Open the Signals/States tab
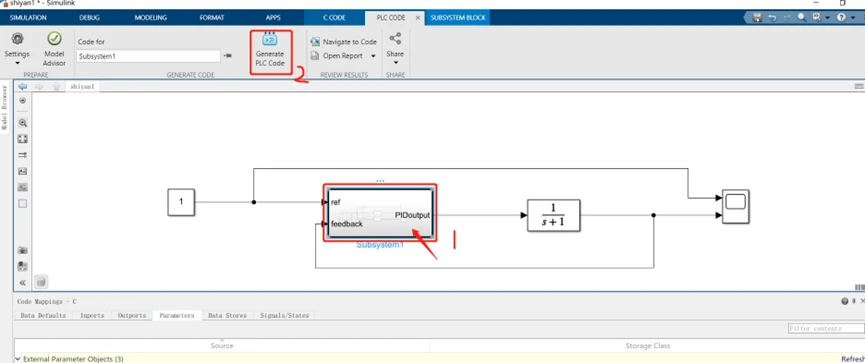865x363 pixels. [284, 316]
